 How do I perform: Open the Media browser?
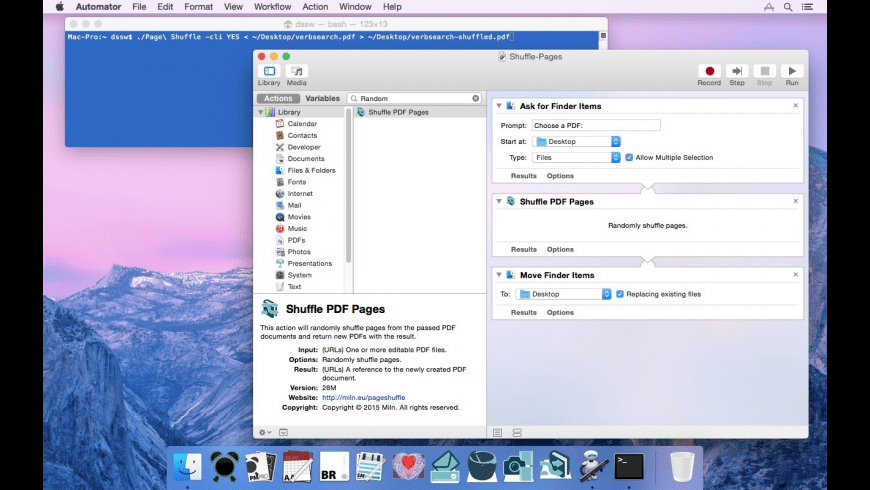coord(297,71)
